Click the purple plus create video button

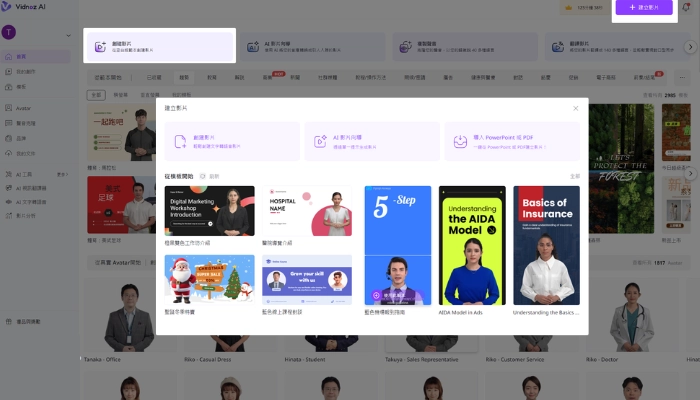(644, 8)
